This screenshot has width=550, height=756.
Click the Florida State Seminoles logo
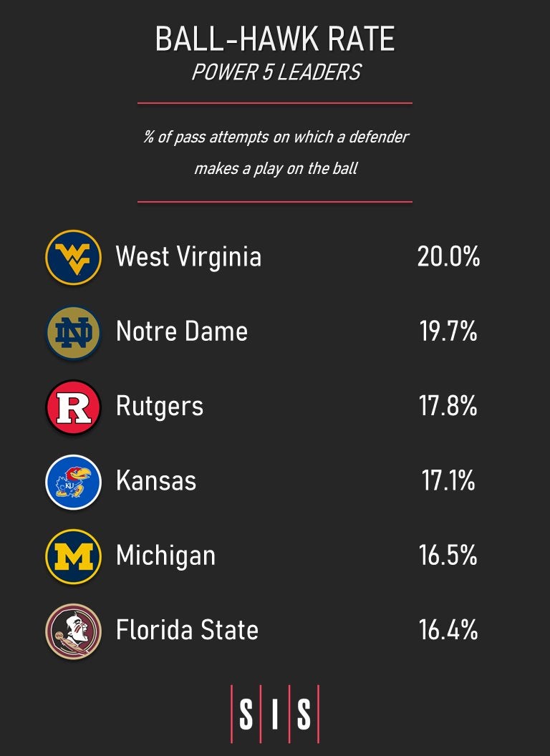click(x=73, y=631)
